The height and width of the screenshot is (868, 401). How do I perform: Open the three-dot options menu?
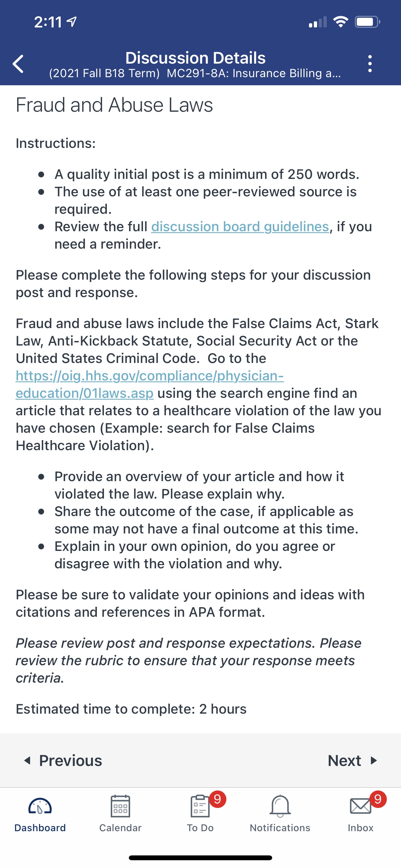[x=370, y=64]
